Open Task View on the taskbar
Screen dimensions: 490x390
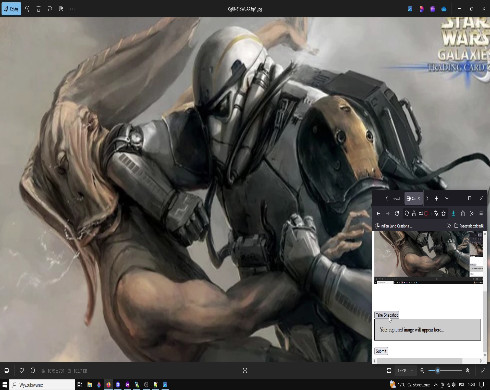(x=80, y=385)
